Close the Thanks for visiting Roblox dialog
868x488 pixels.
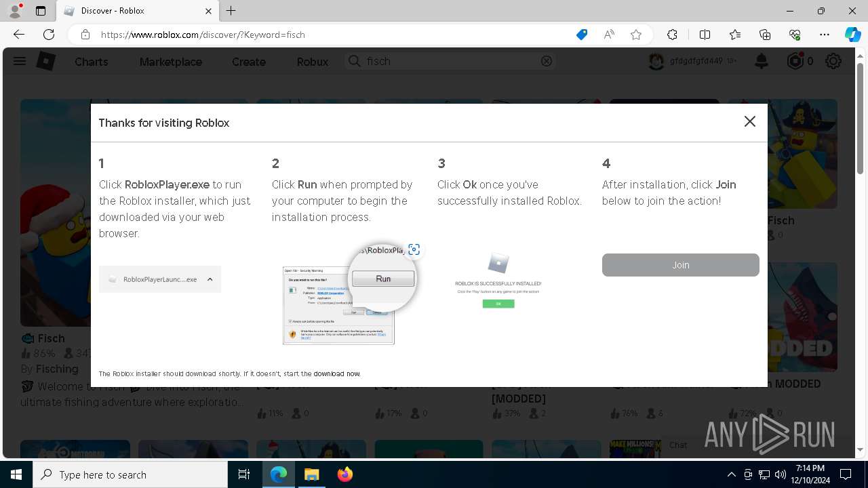[749, 121]
